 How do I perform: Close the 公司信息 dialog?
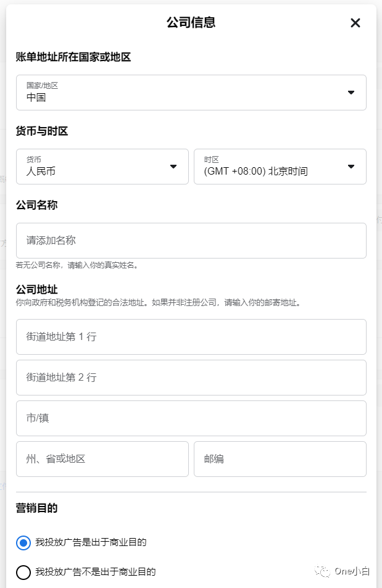355,23
